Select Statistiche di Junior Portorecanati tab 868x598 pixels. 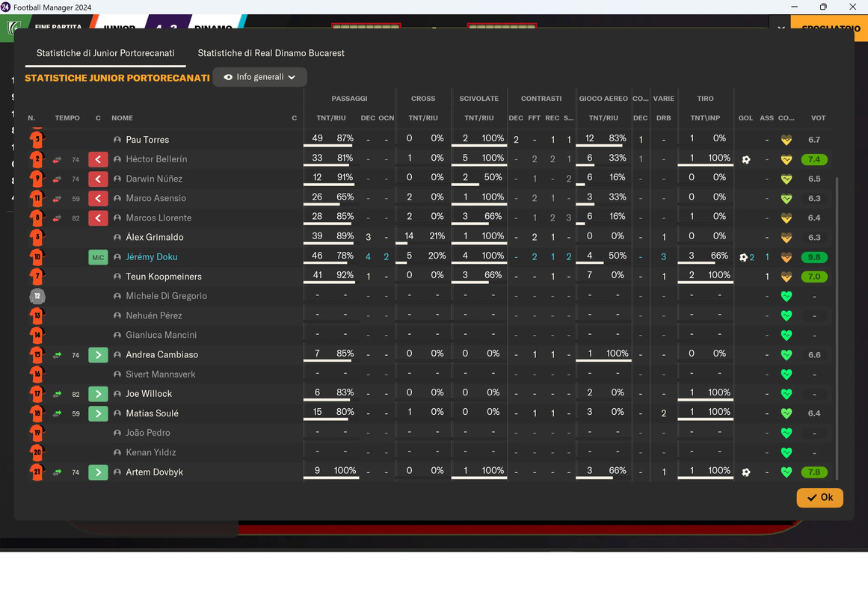(x=105, y=53)
